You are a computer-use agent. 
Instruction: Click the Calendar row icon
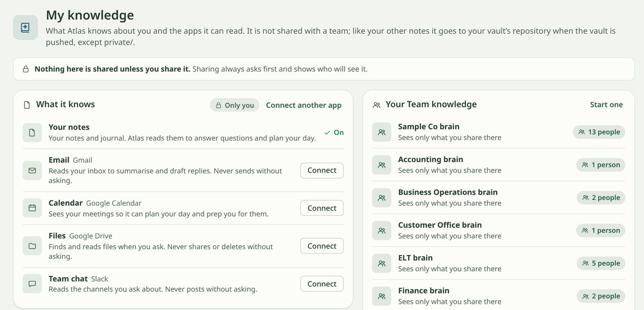(x=32, y=208)
